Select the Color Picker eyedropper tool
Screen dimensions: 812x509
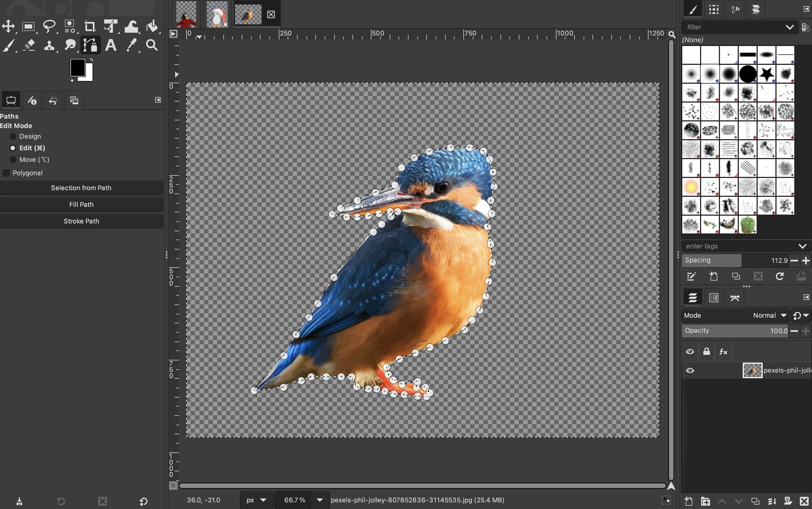coord(131,45)
